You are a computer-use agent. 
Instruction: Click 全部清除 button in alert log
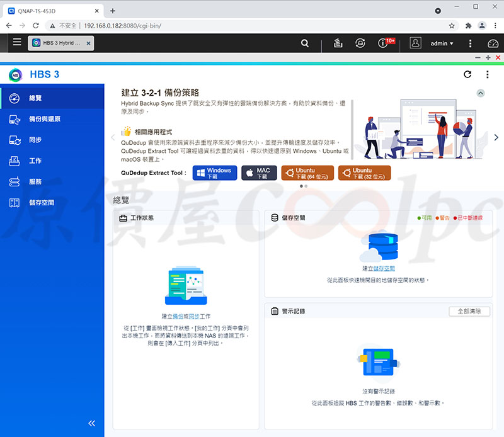tap(469, 311)
